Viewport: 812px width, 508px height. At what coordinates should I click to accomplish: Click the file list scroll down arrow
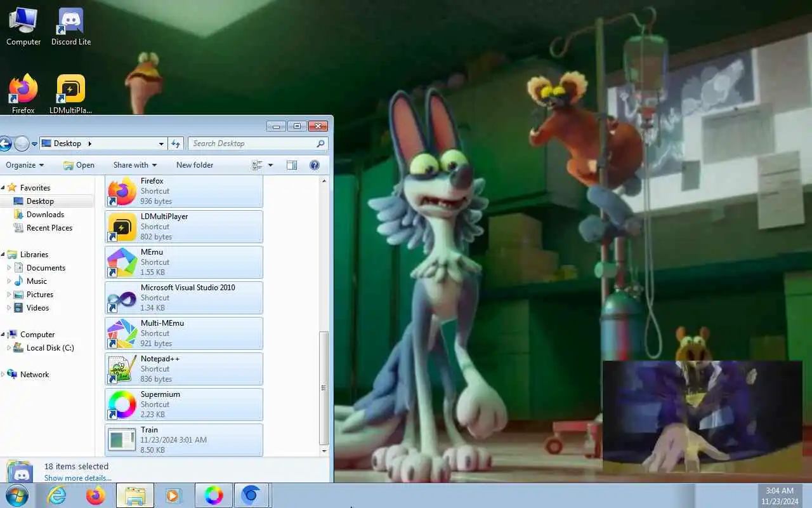[x=324, y=451]
